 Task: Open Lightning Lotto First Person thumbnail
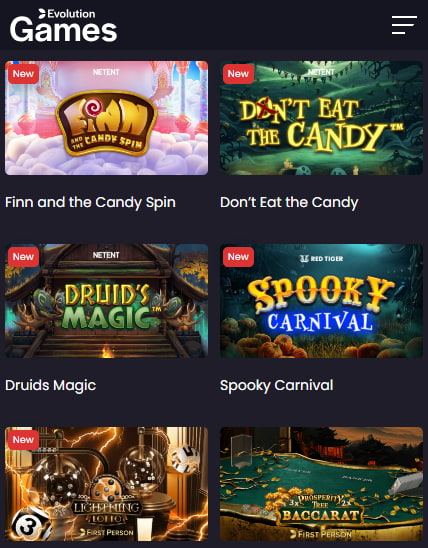pos(107,484)
